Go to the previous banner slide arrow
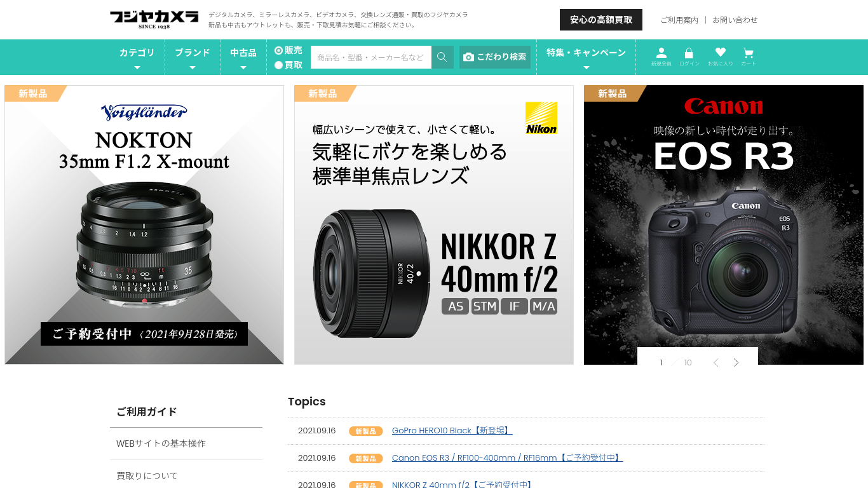The height and width of the screenshot is (488, 868). [x=716, y=363]
